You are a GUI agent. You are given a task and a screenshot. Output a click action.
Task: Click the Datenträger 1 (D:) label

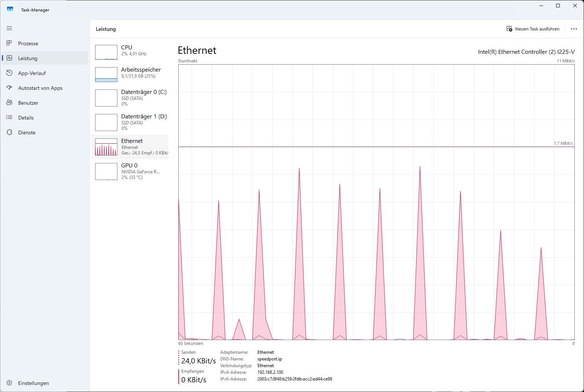click(x=144, y=117)
